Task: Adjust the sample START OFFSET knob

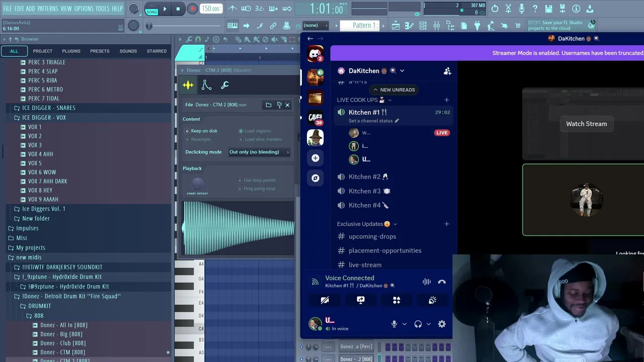Action: [197, 184]
